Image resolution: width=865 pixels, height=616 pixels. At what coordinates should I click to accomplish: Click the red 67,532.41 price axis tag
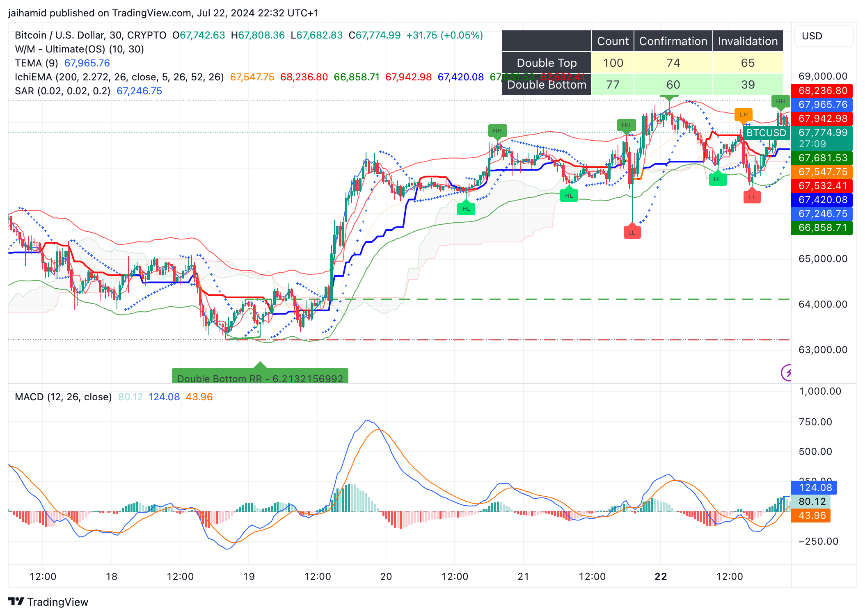[x=822, y=186]
